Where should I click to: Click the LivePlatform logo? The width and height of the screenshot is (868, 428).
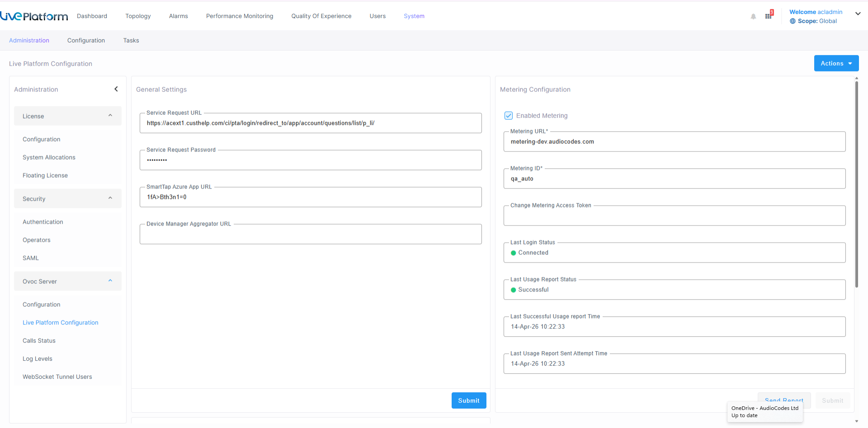(x=34, y=16)
